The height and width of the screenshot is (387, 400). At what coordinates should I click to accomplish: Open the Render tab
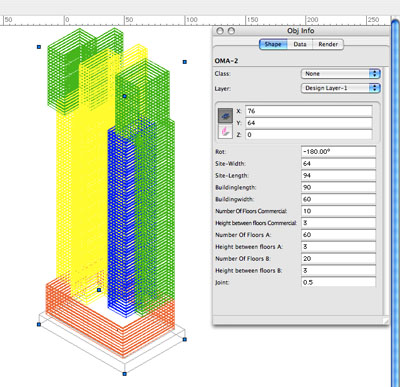pos(328,44)
